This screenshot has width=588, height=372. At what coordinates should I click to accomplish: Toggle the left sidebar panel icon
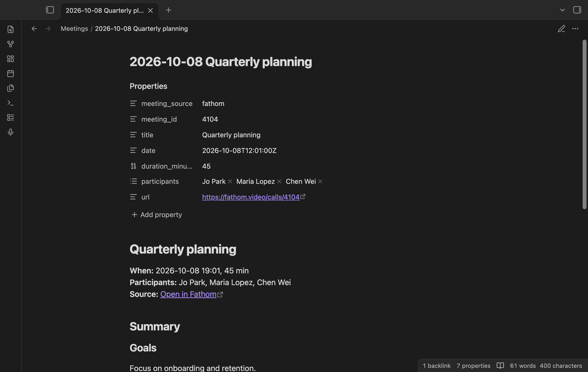click(x=50, y=10)
